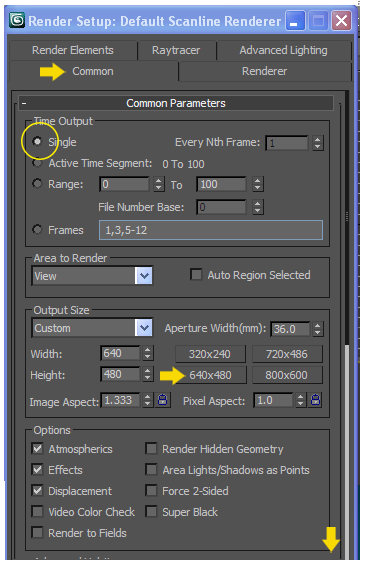Switch to the Render Elements tab
The width and height of the screenshot is (365, 566).
click(73, 50)
